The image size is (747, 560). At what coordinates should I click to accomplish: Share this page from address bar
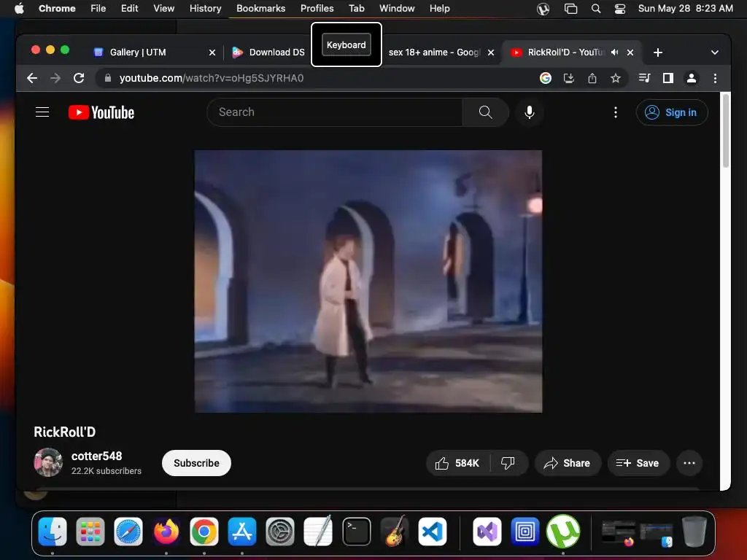tap(592, 78)
